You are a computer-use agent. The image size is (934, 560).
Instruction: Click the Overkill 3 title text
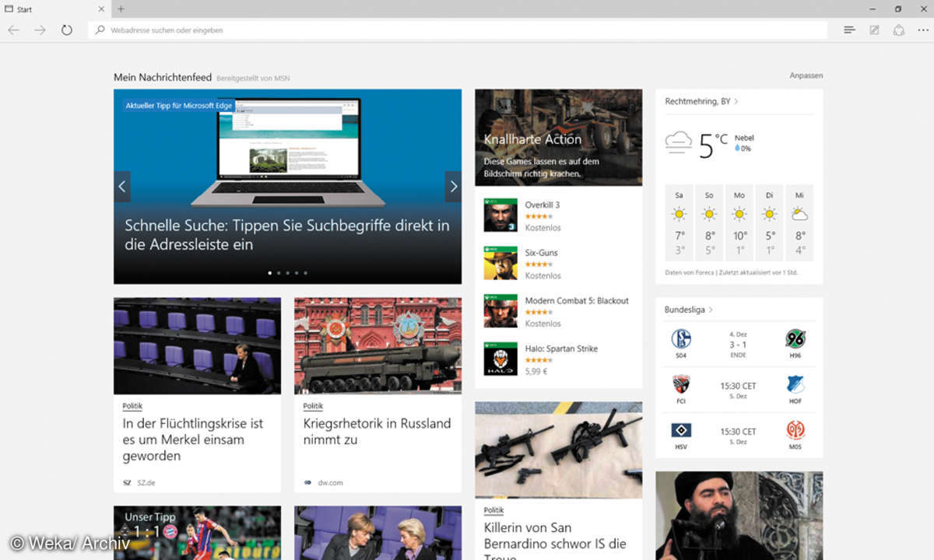point(542,205)
